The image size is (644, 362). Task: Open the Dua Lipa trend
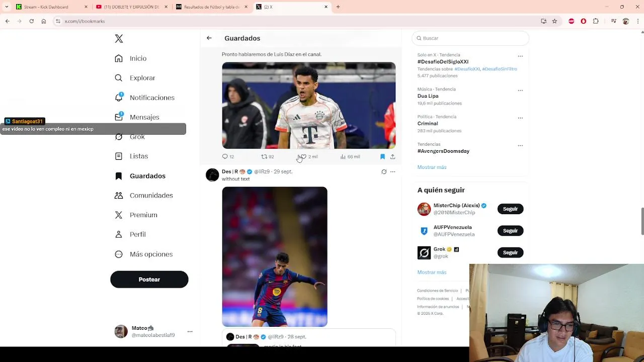(428, 96)
